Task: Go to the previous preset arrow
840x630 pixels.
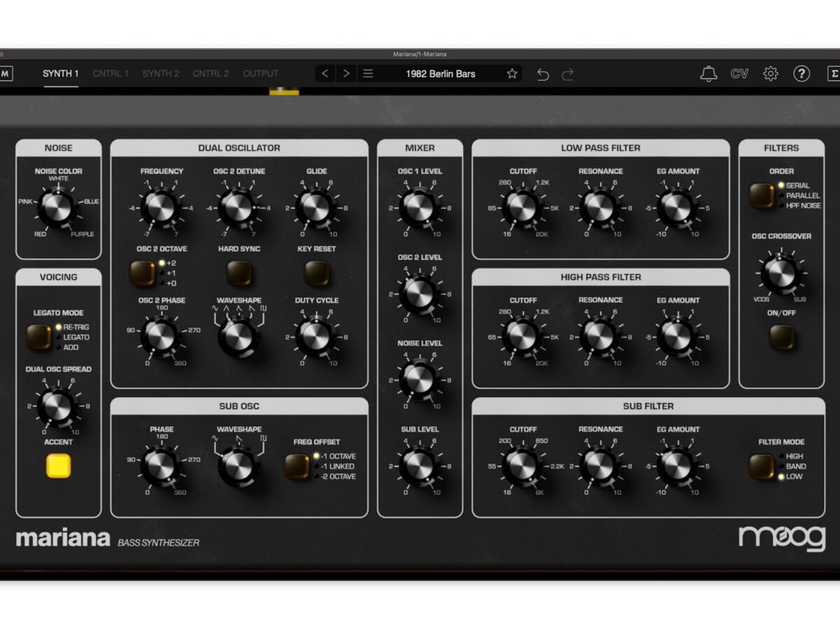Action: pos(325,73)
